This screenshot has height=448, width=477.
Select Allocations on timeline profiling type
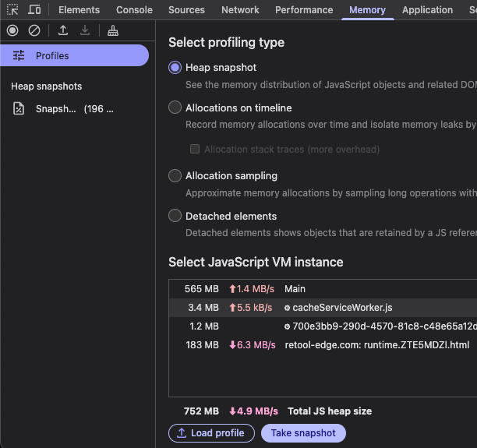[x=175, y=108]
